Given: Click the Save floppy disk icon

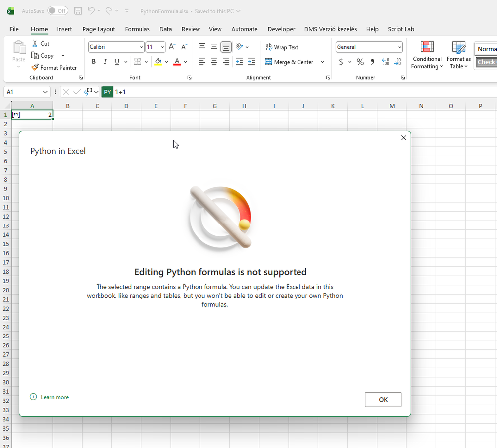Looking at the screenshot, I should pyautogui.click(x=78, y=11).
